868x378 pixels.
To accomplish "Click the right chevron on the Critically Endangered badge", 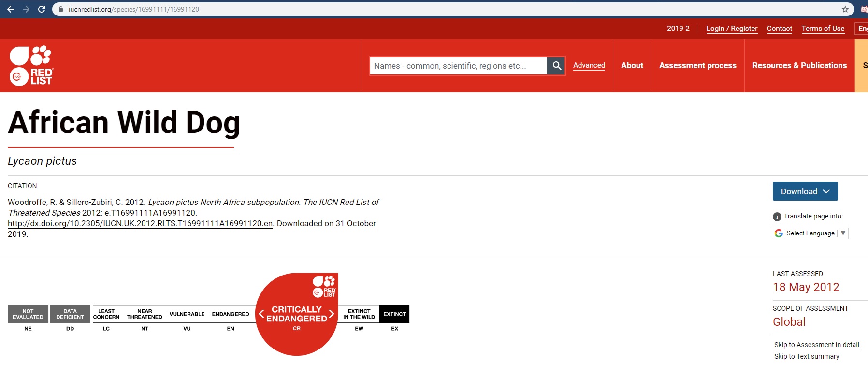I will (x=332, y=314).
